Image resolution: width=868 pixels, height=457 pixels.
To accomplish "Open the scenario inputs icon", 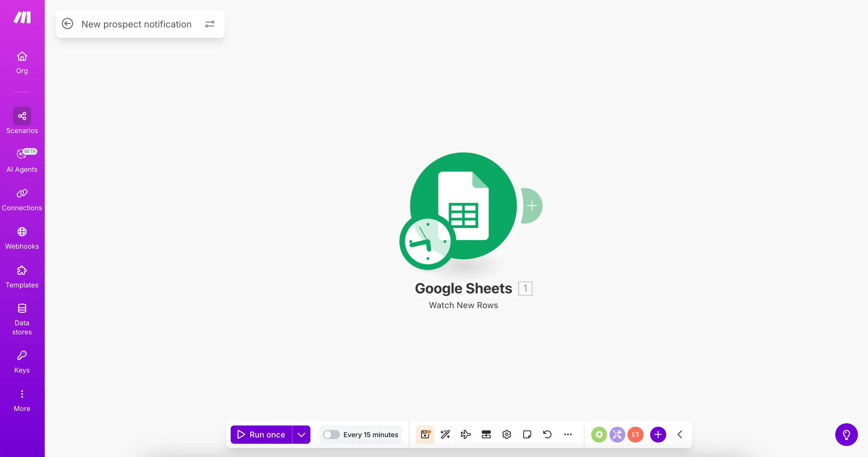I will (x=486, y=434).
